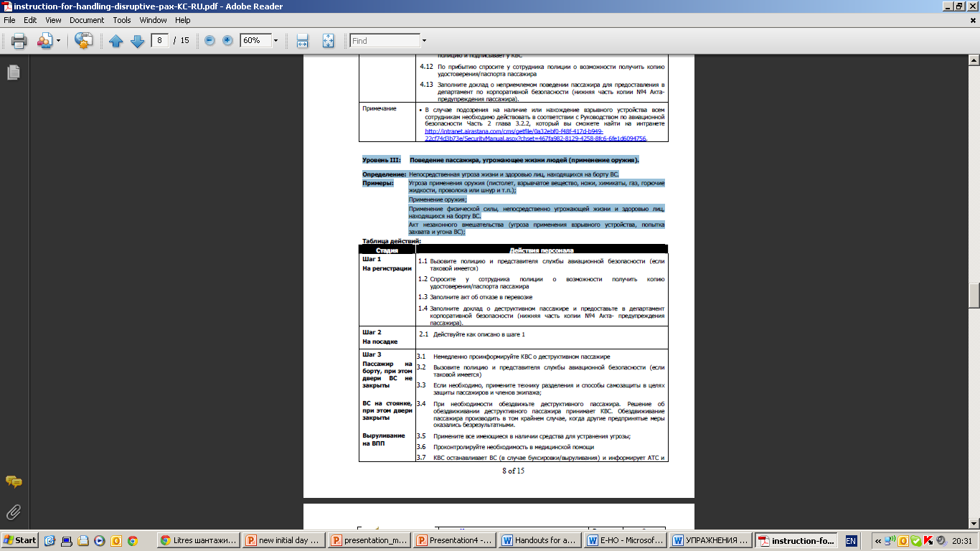Click the 60% zoom value field
980x551 pixels.
tap(255, 41)
